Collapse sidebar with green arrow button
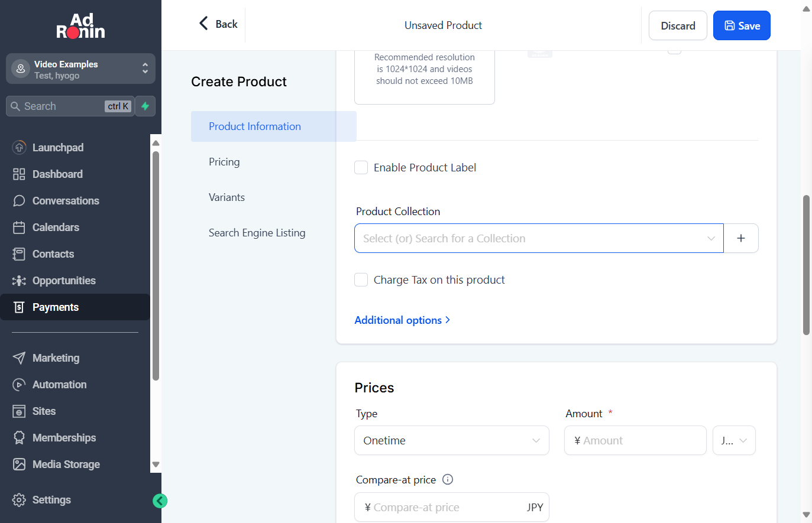 160,501
